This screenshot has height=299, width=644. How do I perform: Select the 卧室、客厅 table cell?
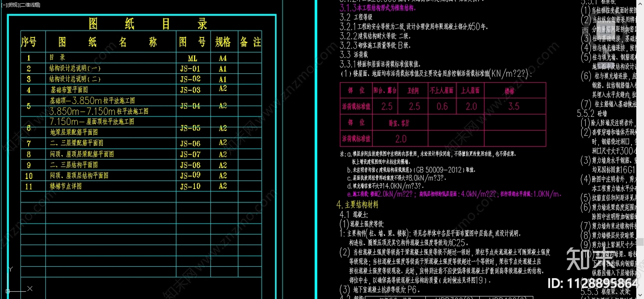(x=399, y=123)
